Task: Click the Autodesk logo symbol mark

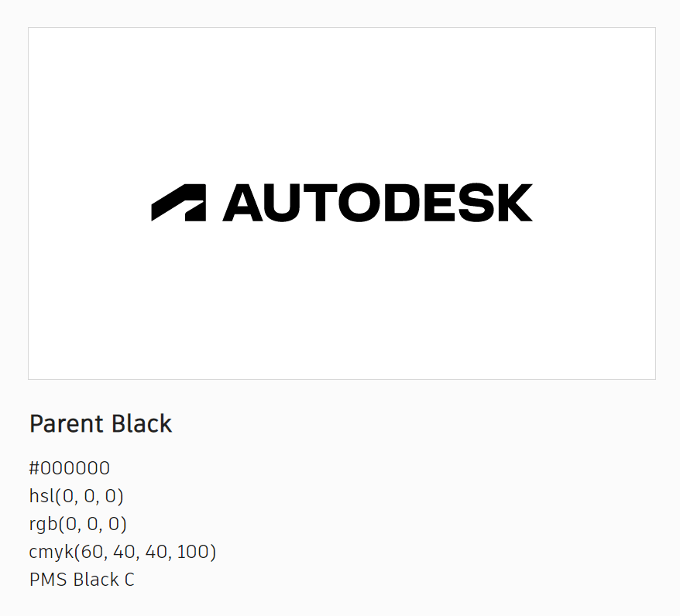Action: coord(179,203)
